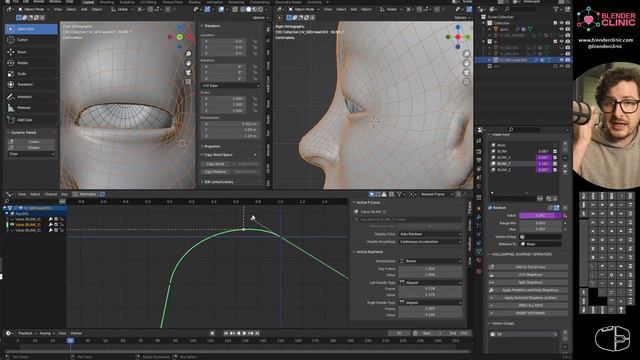Image resolution: width=640 pixels, height=360 pixels.
Task: Click Add 52 Facial Keys button
Action: (x=528, y=267)
